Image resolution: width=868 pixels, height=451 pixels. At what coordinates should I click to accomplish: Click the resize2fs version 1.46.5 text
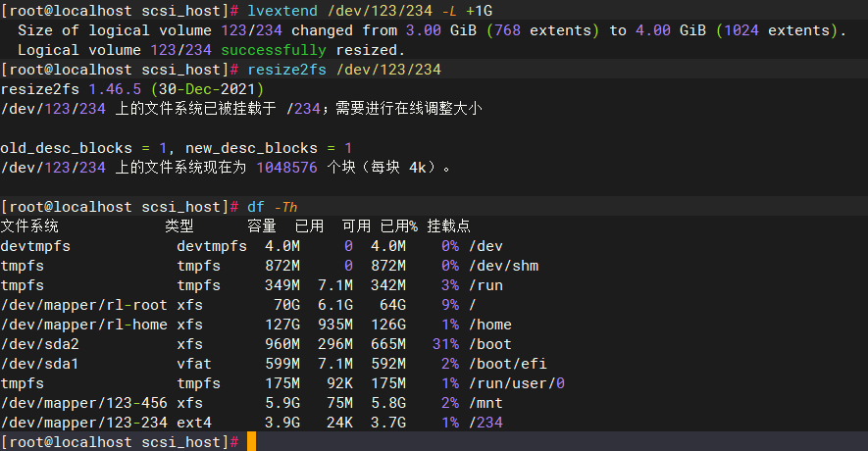[x=115, y=89]
